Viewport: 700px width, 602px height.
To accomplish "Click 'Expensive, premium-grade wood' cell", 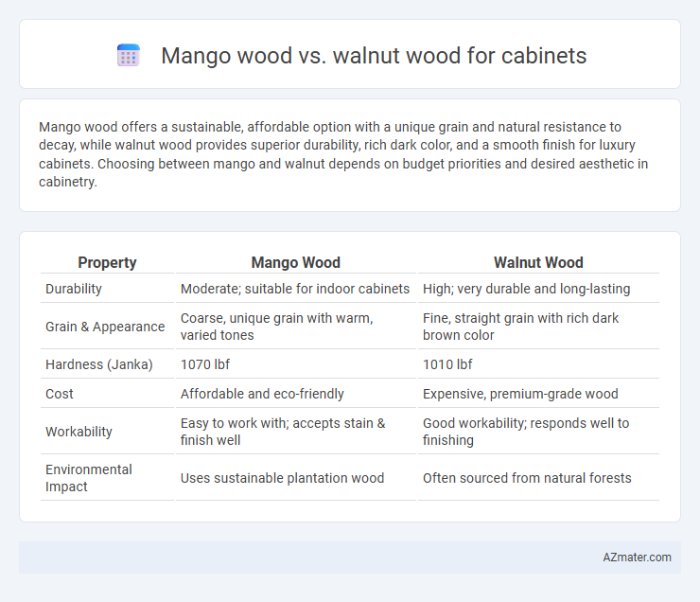I will [520, 394].
